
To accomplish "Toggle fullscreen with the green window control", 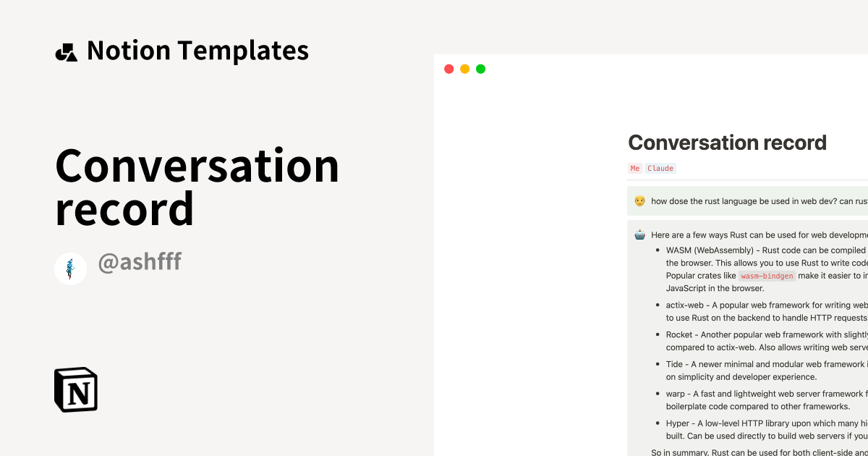I will [481, 69].
